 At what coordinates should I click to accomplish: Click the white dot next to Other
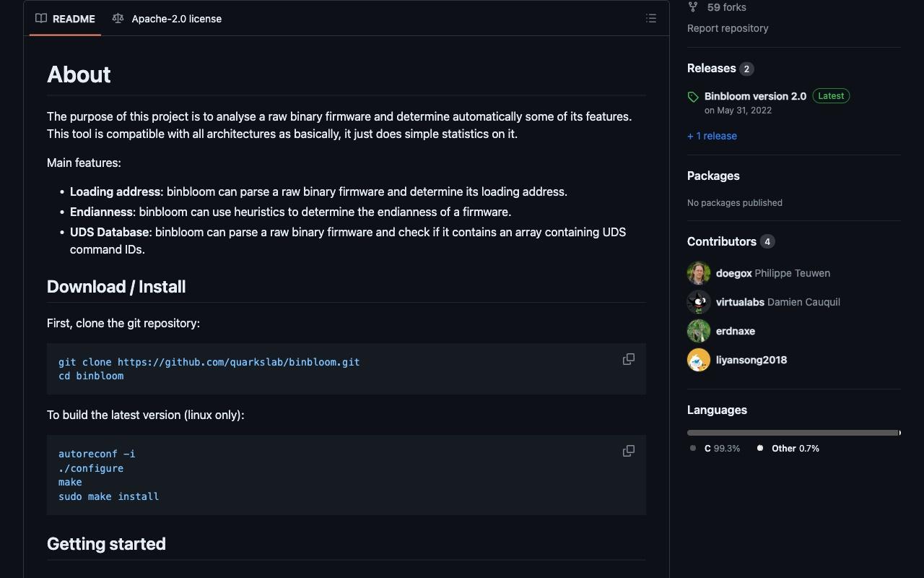760,448
